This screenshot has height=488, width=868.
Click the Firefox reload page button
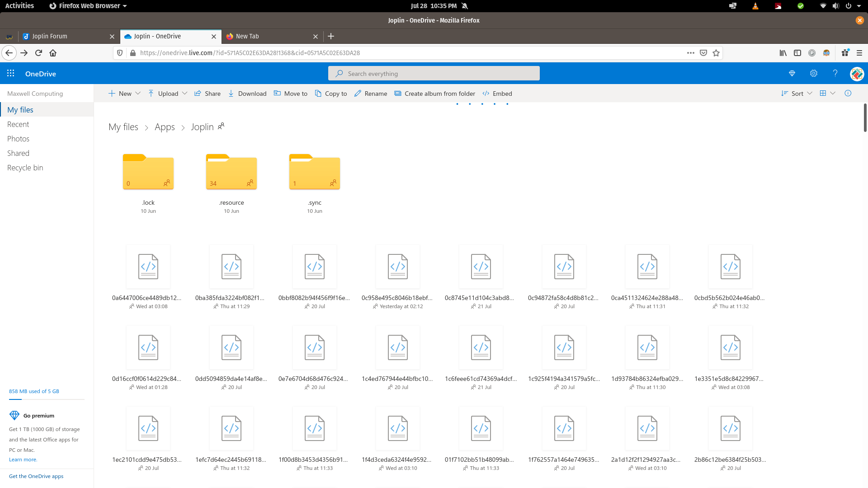point(38,53)
